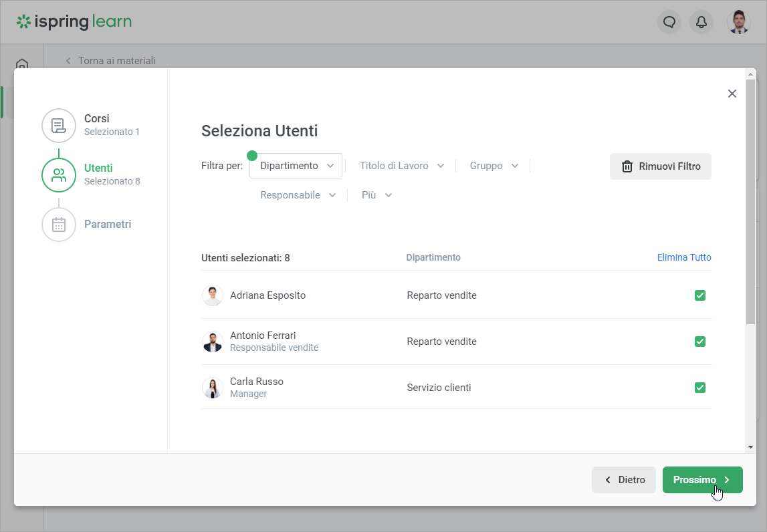Open the Responsabile filter dropdown
Screen dimensions: 767x532
(298, 195)
